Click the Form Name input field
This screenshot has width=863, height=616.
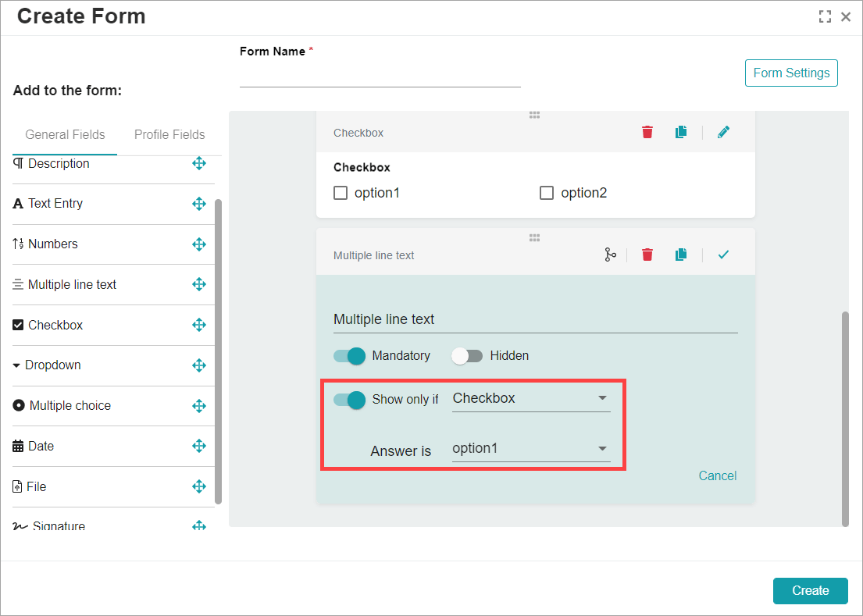(380, 76)
